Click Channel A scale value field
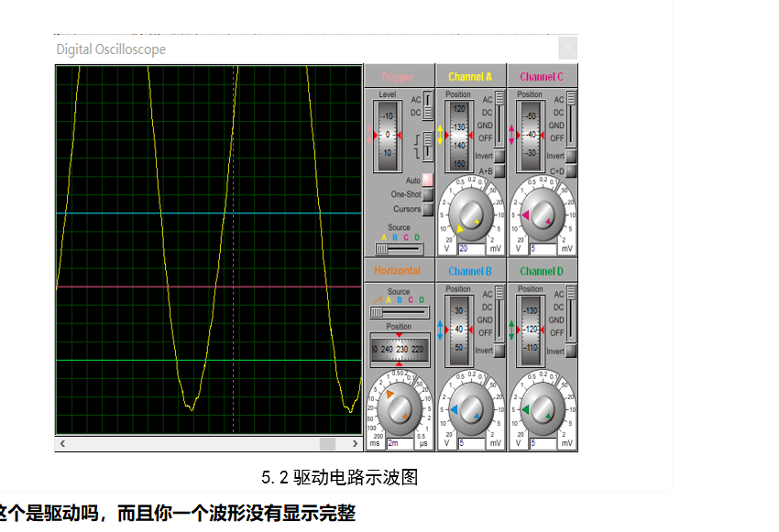Viewport: 779px width, 532px height. coord(471,249)
